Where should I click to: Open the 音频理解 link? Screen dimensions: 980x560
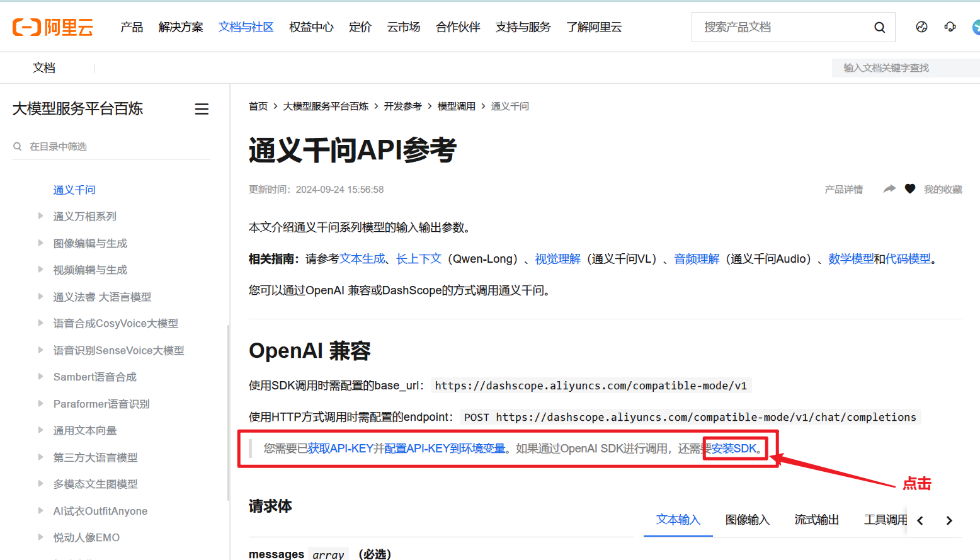click(x=697, y=259)
